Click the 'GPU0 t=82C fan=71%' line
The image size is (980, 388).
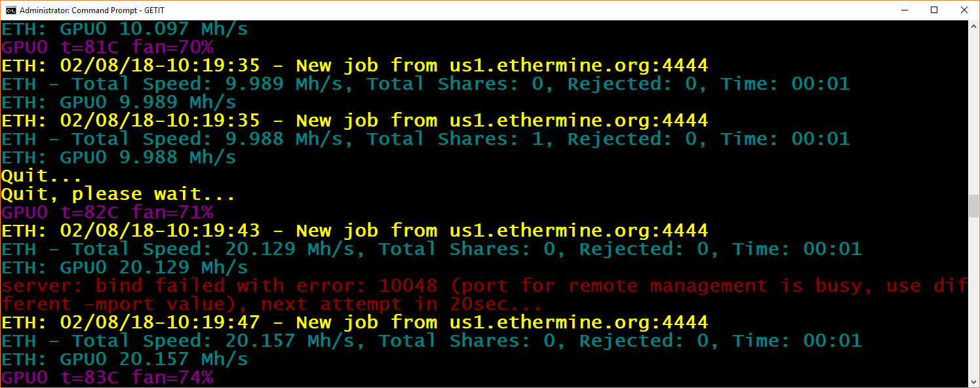tap(107, 212)
